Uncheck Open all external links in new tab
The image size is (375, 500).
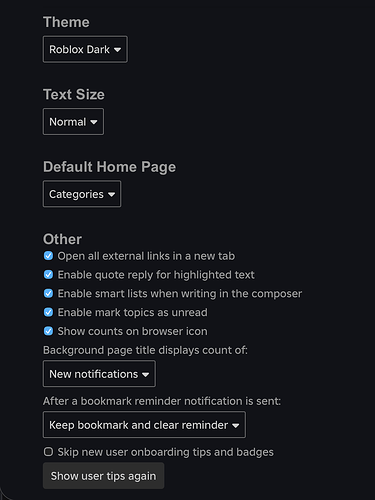click(x=48, y=256)
